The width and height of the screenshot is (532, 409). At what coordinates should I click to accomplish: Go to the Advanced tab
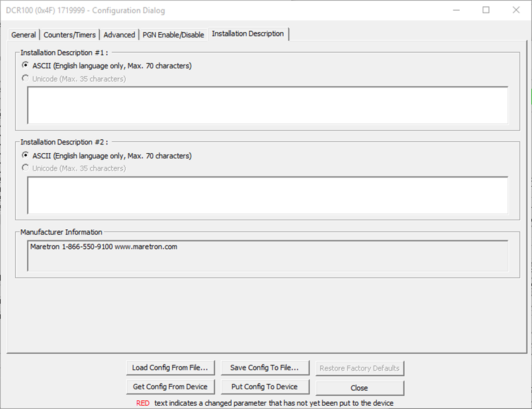(119, 35)
